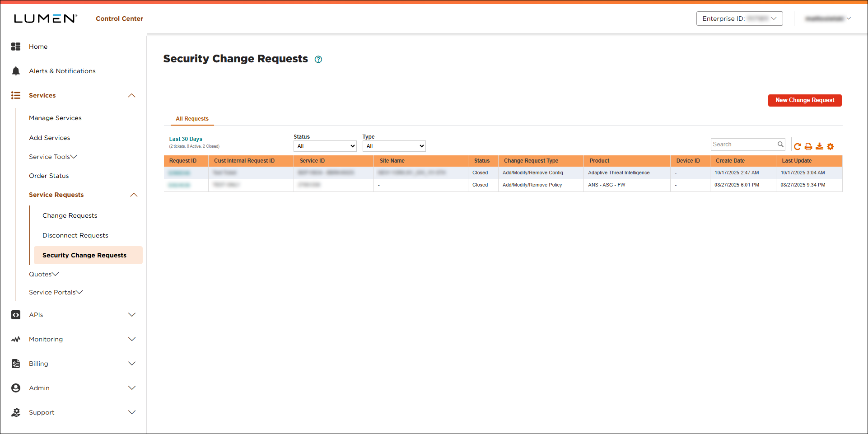The width and height of the screenshot is (868, 434).
Task: Click the Alerts & Notifications bell icon
Action: tap(16, 70)
